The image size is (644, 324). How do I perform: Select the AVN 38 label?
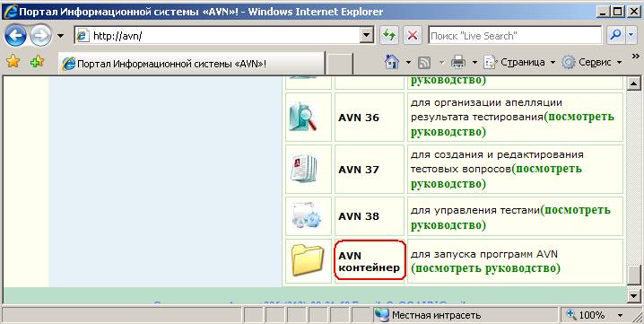359,216
